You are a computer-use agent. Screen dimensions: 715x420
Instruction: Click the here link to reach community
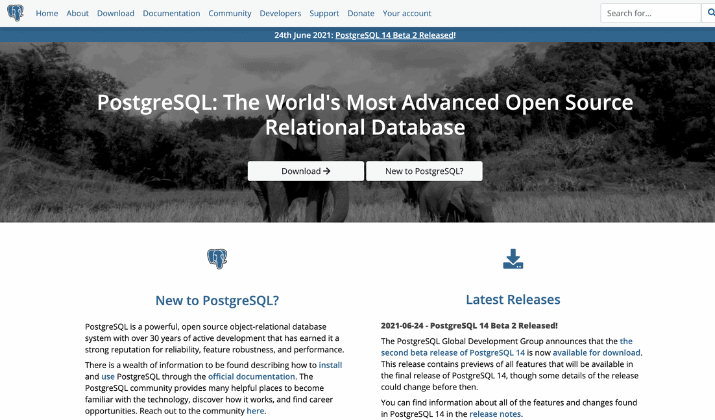point(255,411)
